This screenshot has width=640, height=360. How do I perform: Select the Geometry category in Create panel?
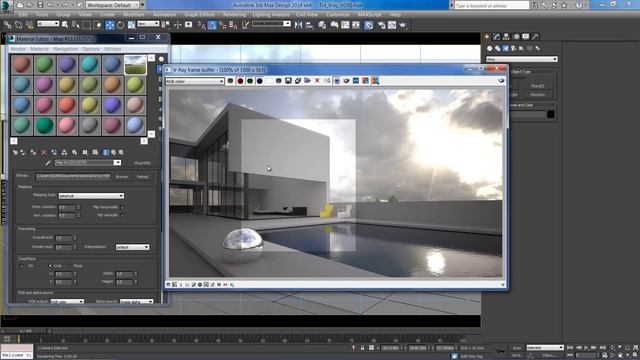tap(490, 48)
